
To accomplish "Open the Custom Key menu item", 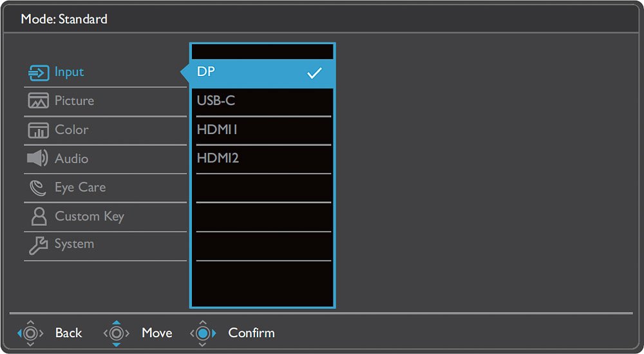I will pyautogui.click(x=105, y=216).
